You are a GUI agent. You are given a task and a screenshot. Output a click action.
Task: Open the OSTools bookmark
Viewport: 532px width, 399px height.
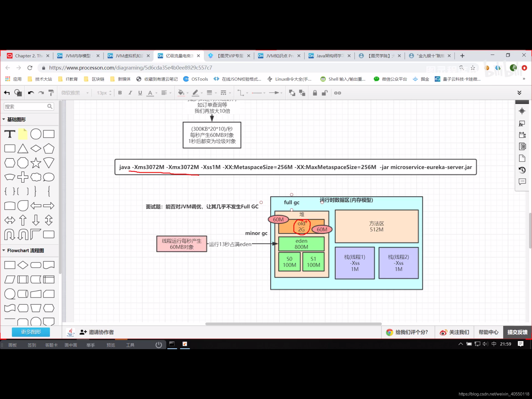pos(196,79)
